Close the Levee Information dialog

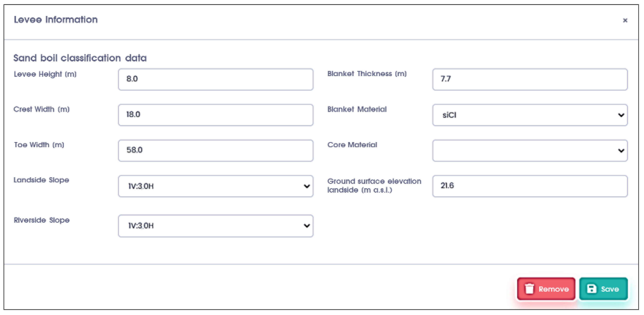tap(625, 21)
